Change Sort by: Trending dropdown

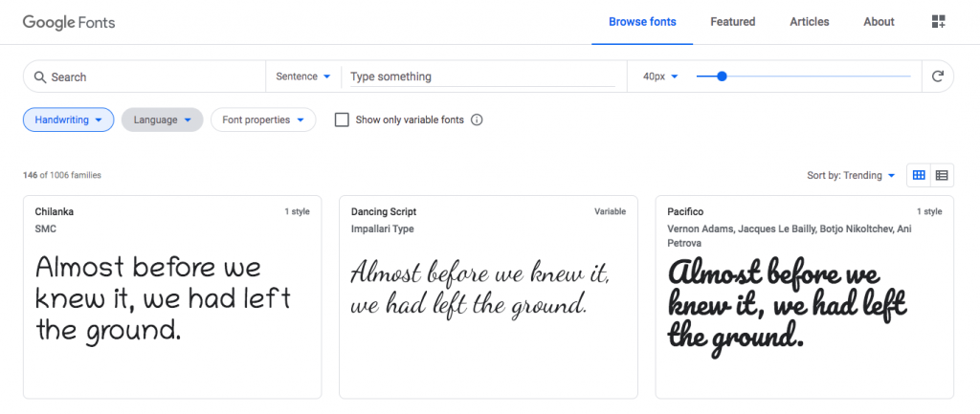coord(851,176)
